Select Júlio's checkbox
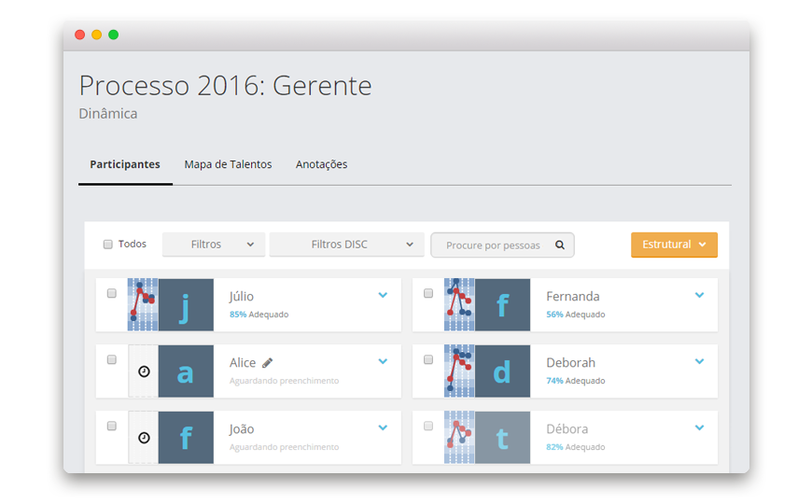The width and height of the screenshot is (812, 504). coord(111,293)
